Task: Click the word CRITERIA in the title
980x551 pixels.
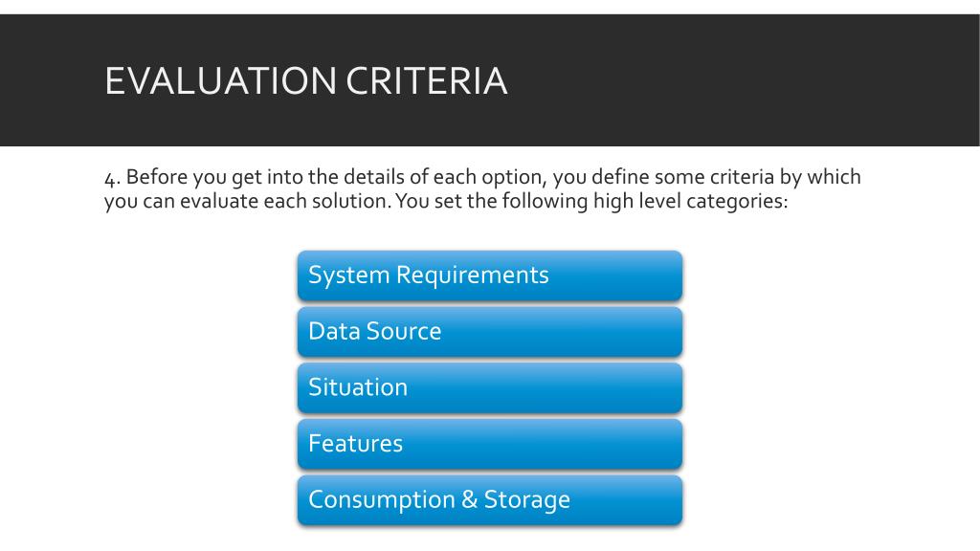Action: pyautogui.click(x=426, y=81)
